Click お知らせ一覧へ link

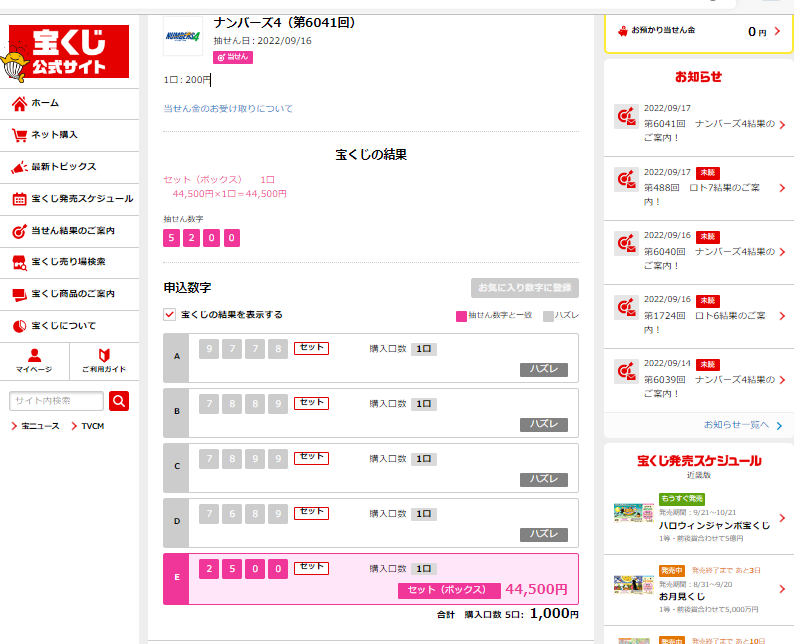coord(736,425)
